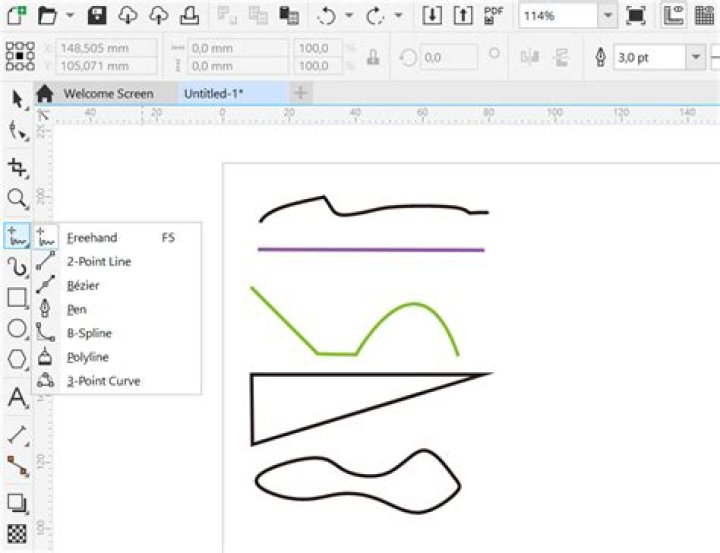Click the outline pen icon
720x553 pixels.
pos(601,57)
